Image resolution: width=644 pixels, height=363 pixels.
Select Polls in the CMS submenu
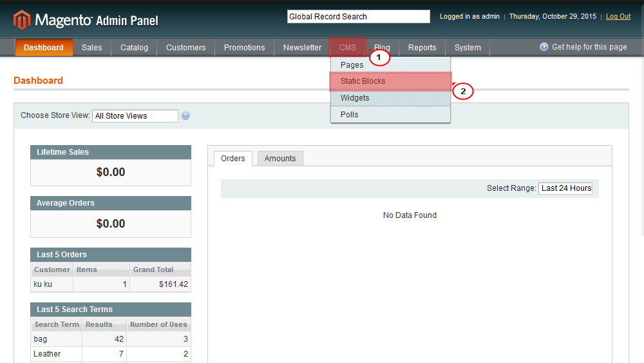tap(391, 115)
